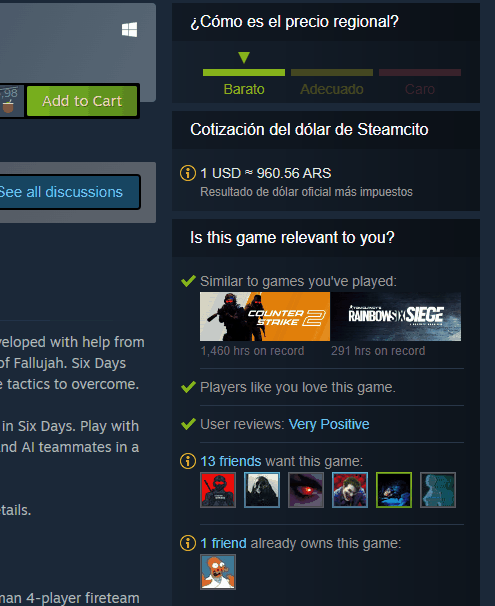This screenshot has height=606, width=495.
Task: Click info icon next to 13 friends
Action: pyautogui.click(x=188, y=461)
